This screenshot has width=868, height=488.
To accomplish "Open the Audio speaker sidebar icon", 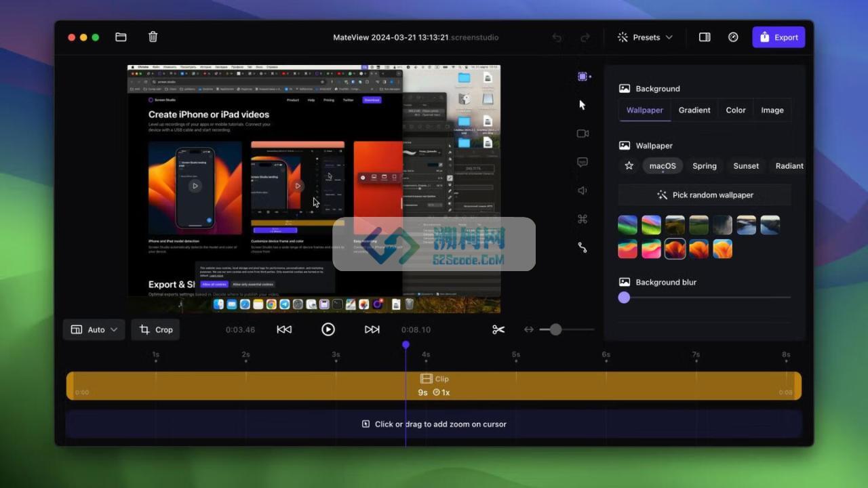I will pyautogui.click(x=583, y=190).
